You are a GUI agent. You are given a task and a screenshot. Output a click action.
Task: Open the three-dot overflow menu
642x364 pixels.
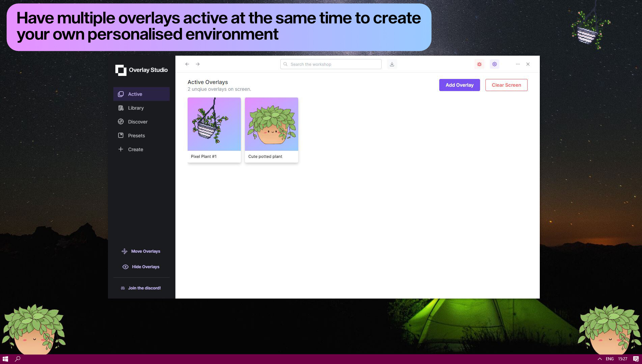coord(518,64)
